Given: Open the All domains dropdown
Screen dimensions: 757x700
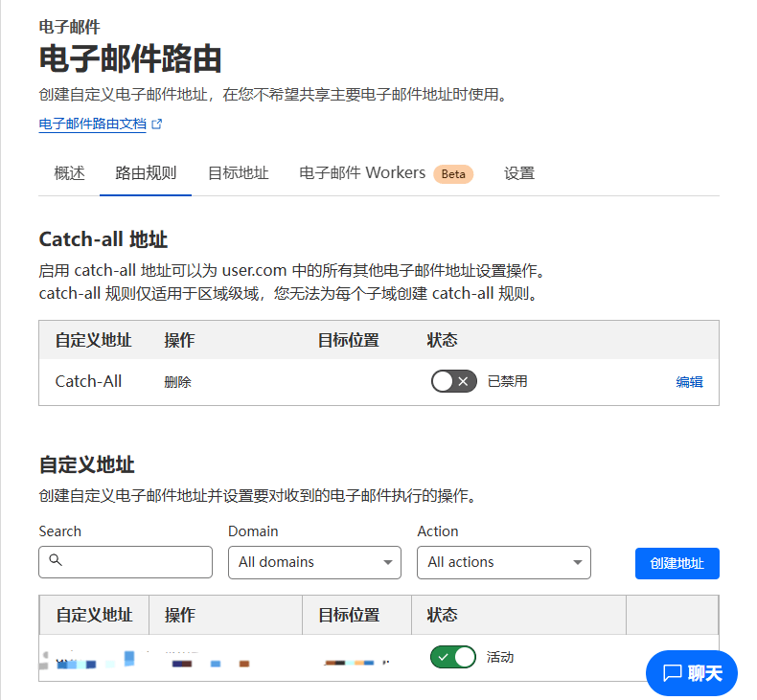Looking at the screenshot, I should [314, 562].
